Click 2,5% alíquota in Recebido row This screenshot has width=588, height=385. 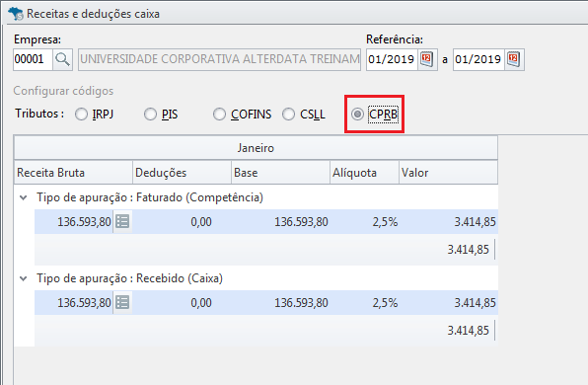pyautogui.click(x=385, y=302)
